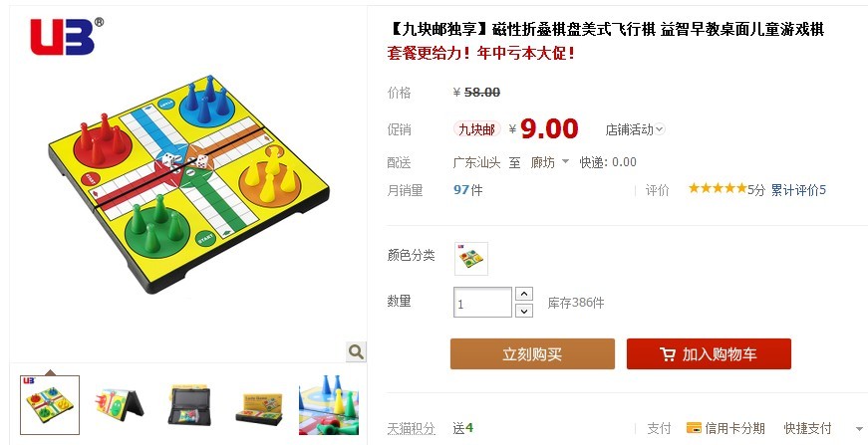Screen dimensions: 868x445
Task: Click the shopping cart icon in 加入购物车 button
Action: [x=668, y=354]
